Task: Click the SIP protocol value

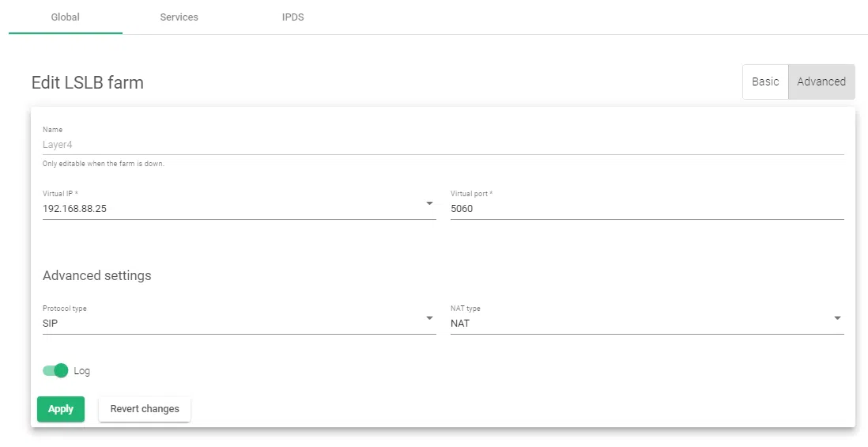Action: (51, 324)
